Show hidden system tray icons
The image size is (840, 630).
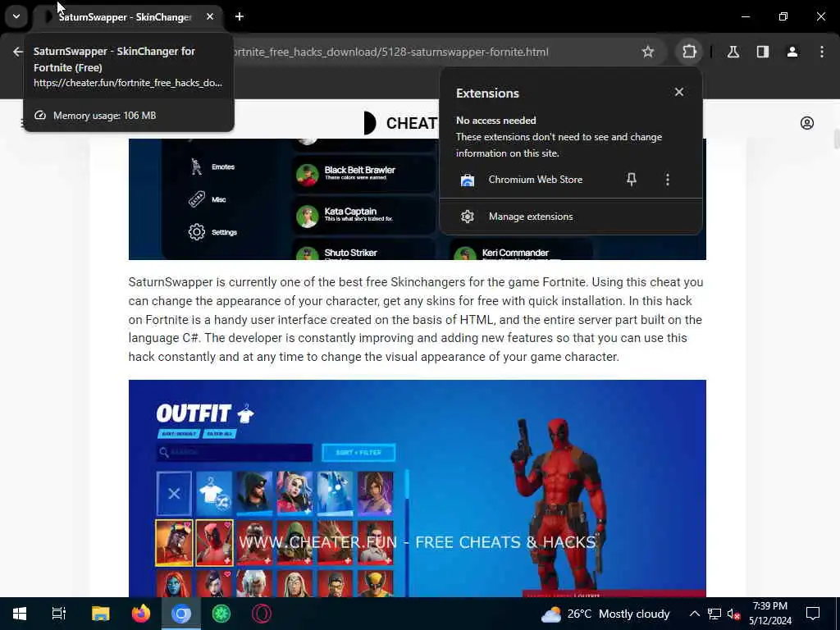(x=694, y=614)
